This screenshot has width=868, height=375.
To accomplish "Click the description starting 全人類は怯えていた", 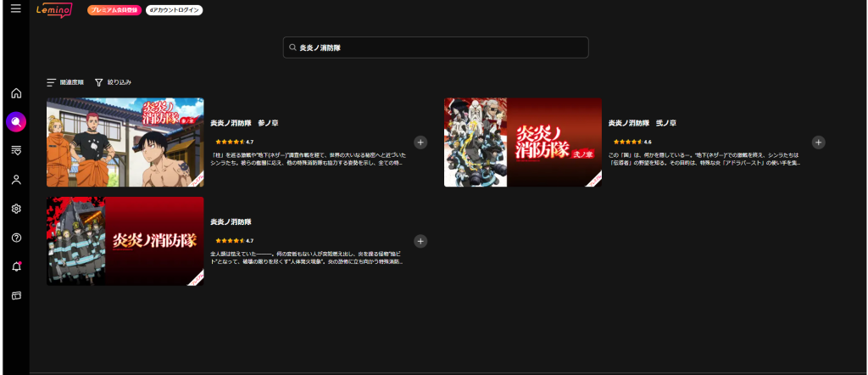I will 309,258.
